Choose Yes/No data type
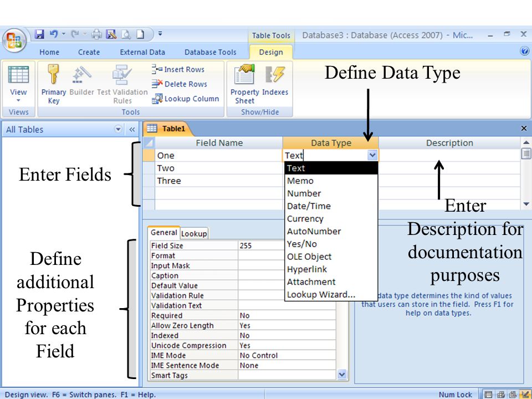The width and height of the screenshot is (532, 399). tap(331, 244)
